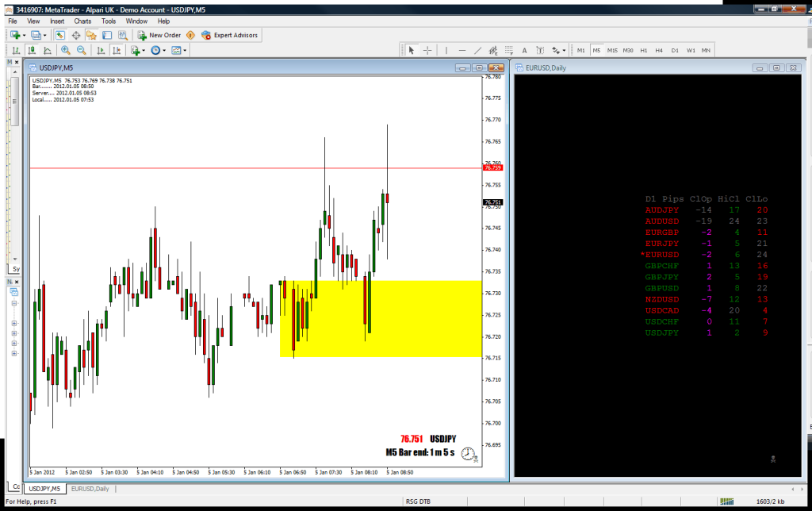Set timeframe to H4
Viewport: 812px width, 511px height.
(659, 50)
